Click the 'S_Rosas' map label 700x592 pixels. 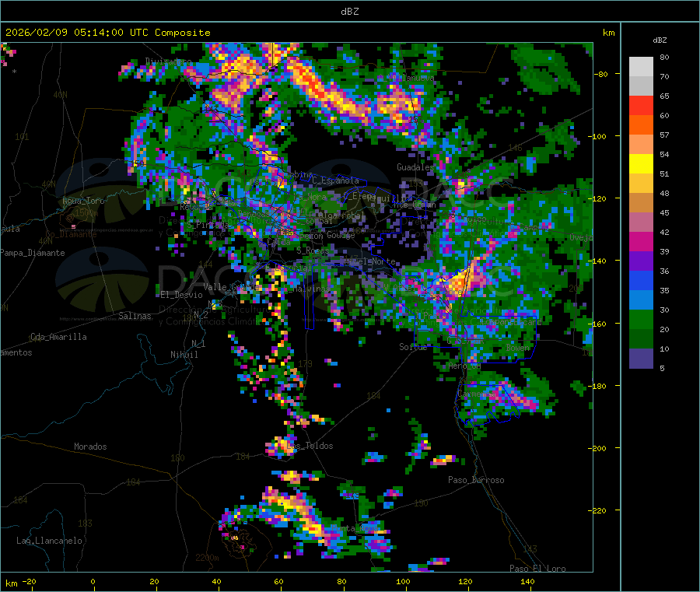312,250
